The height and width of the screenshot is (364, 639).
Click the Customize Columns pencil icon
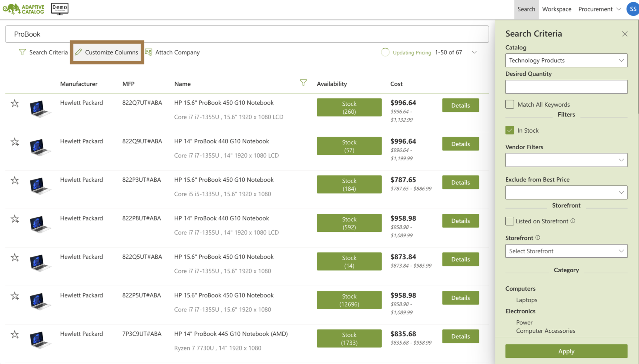click(x=78, y=52)
